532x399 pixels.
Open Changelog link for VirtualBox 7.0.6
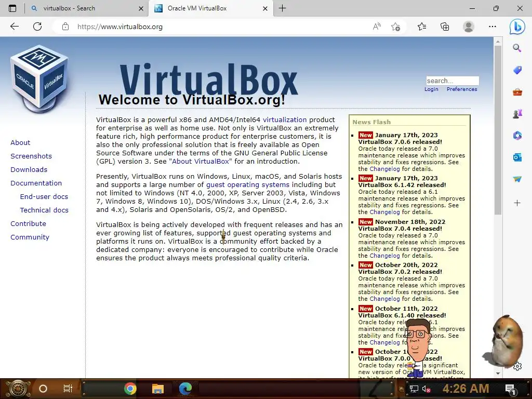[x=385, y=169]
